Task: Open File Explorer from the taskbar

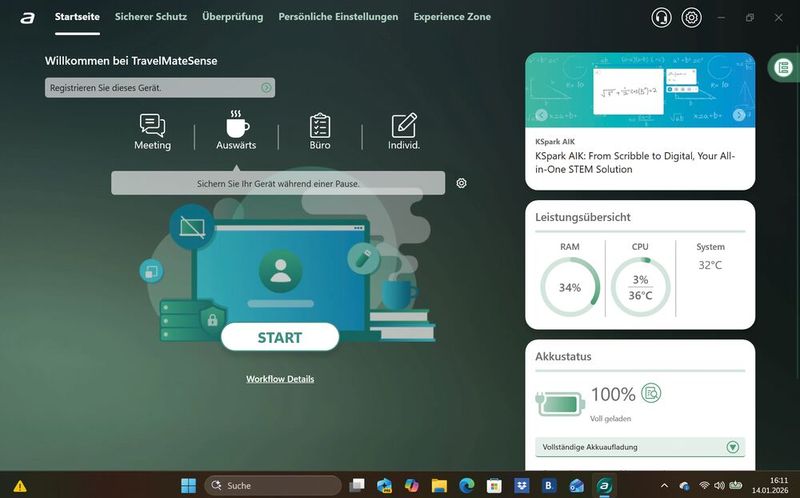Action: pyautogui.click(x=439, y=486)
